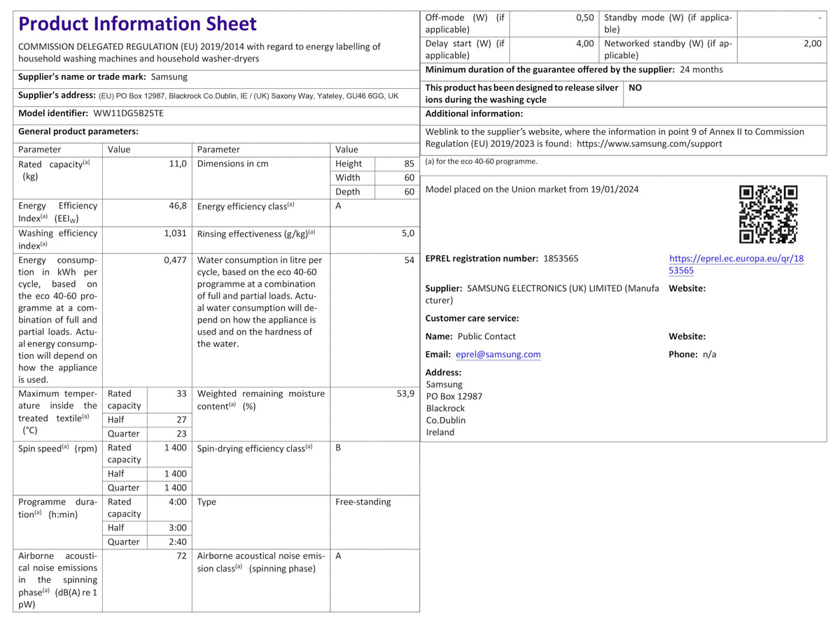Select programme duration value 4:00
The width and height of the screenshot is (840, 622).
coord(177,502)
